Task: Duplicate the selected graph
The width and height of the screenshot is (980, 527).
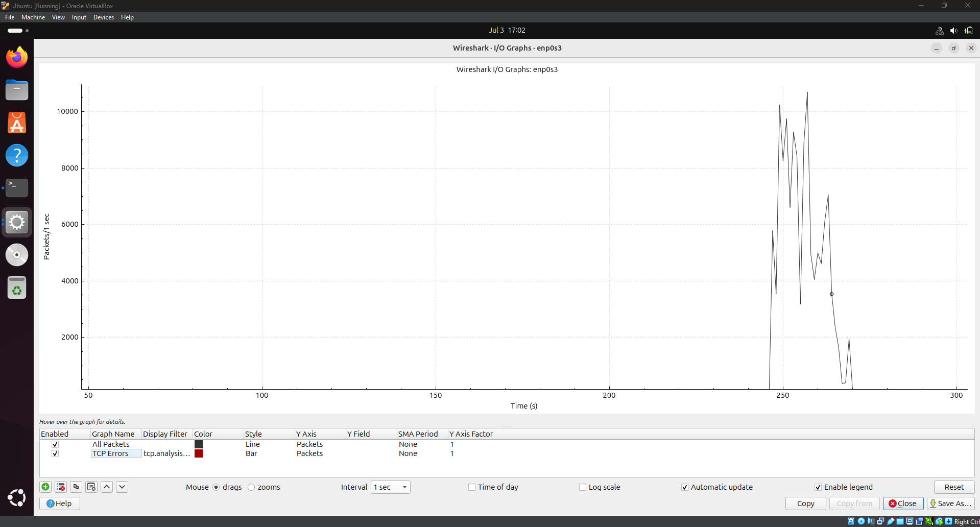Action: pyautogui.click(x=76, y=487)
